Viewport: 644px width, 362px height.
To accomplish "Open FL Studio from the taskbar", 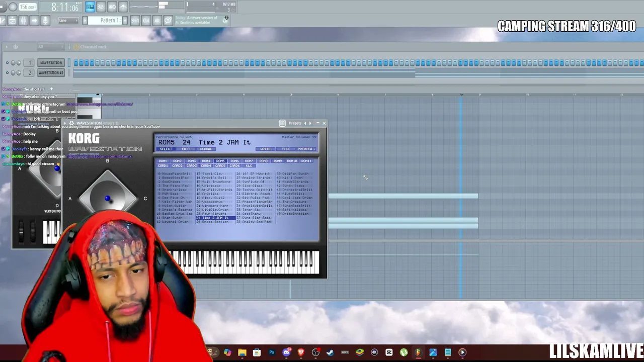I will point(418,352).
